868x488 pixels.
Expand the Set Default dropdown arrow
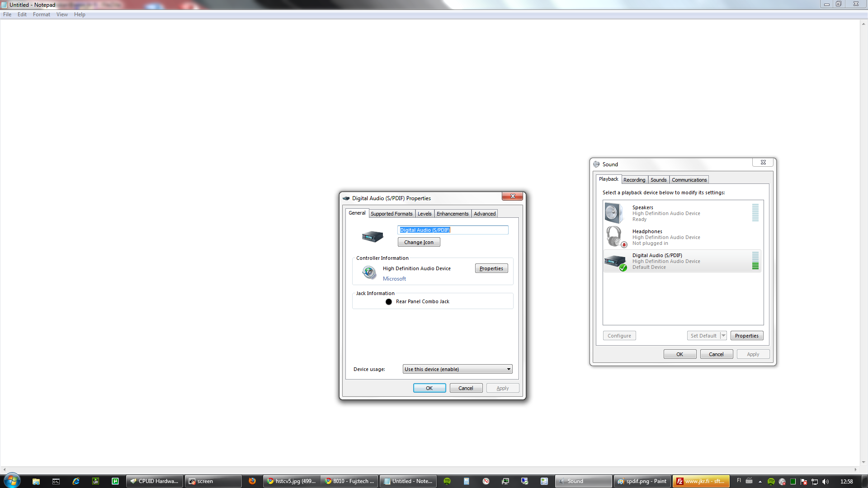pos(723,336)
